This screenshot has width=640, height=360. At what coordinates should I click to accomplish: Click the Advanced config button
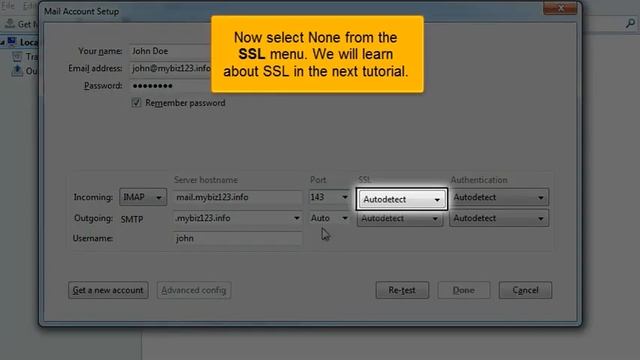(194, 290)
